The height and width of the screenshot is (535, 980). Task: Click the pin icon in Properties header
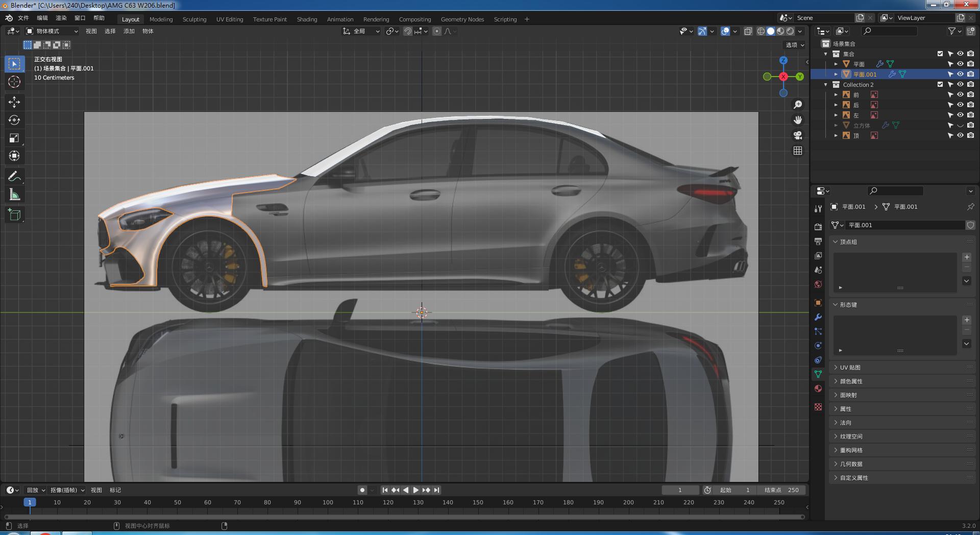click(x=970, y=207)
